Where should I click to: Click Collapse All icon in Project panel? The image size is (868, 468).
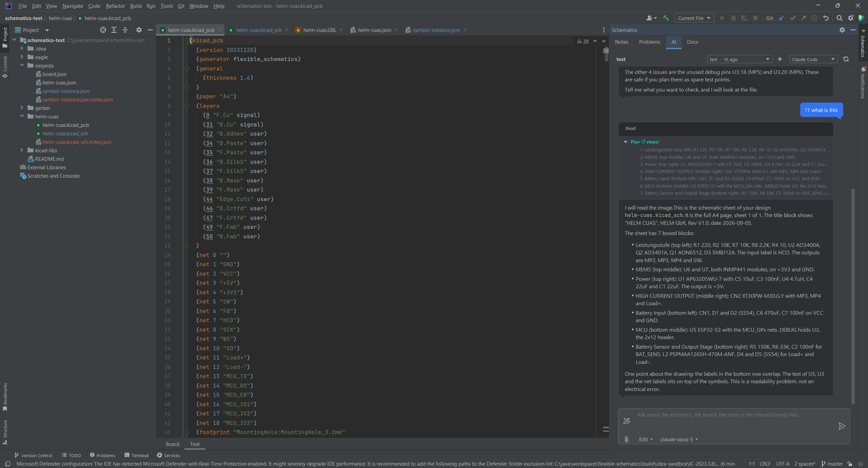(125, 30)
